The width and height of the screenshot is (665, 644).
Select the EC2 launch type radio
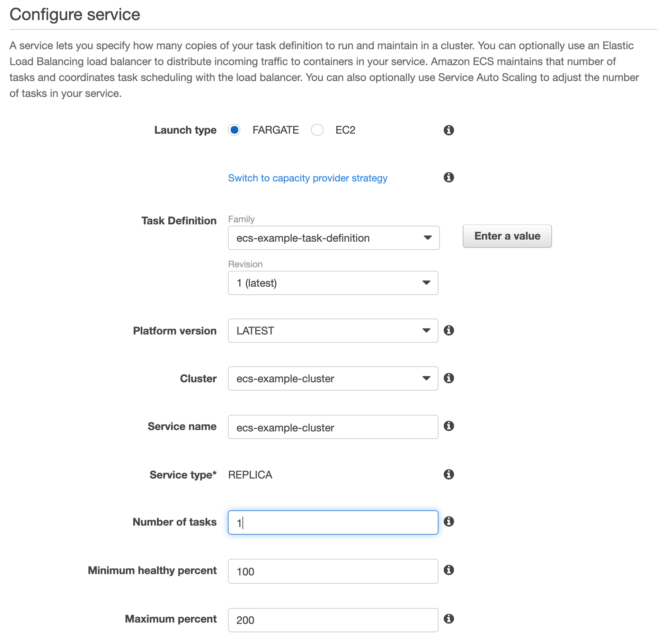317,130
